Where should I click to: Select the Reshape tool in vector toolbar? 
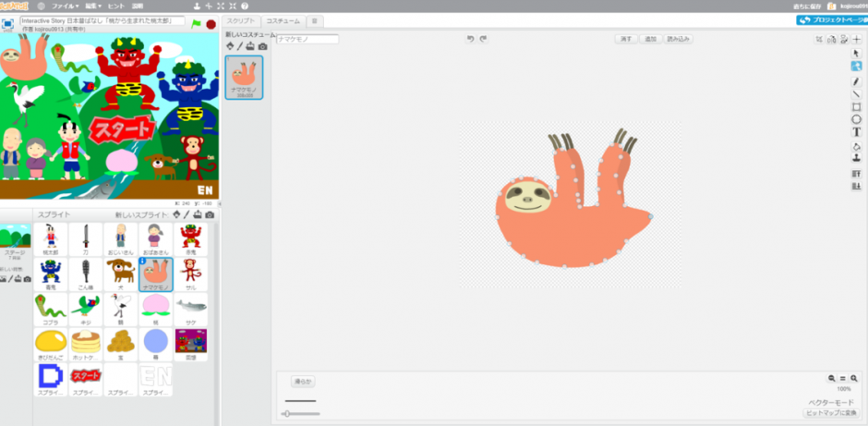click(x=856, y=67)
